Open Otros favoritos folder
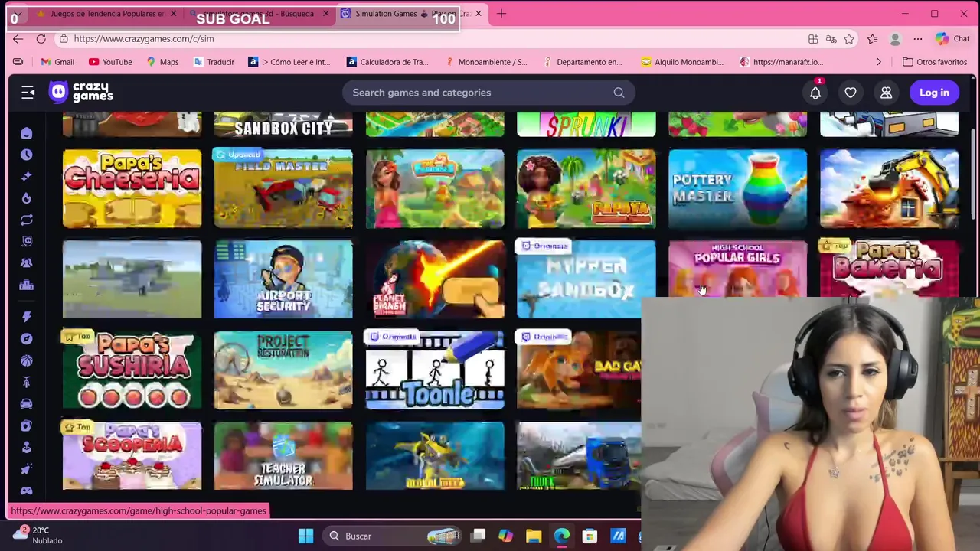Image resolution: width=980 pixels, height=551 pixels. (935, 62)
